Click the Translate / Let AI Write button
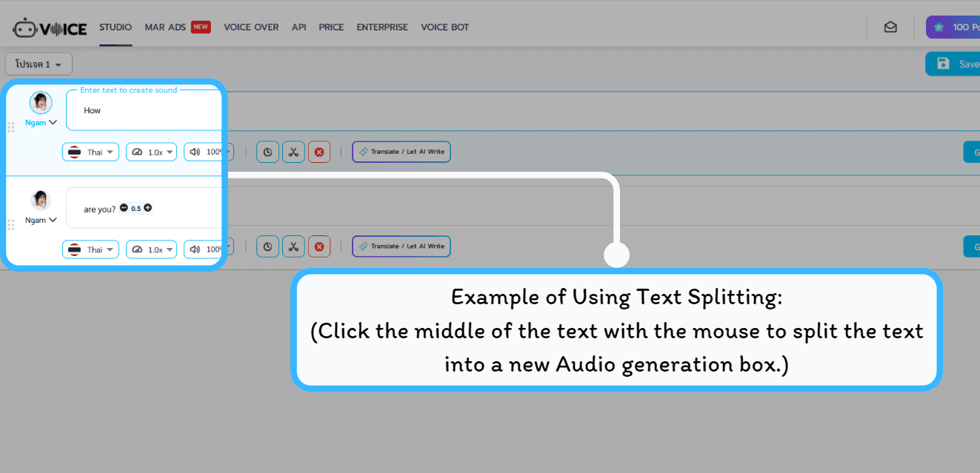The height and width of the screenshot is (473, 980). point(401,152)
